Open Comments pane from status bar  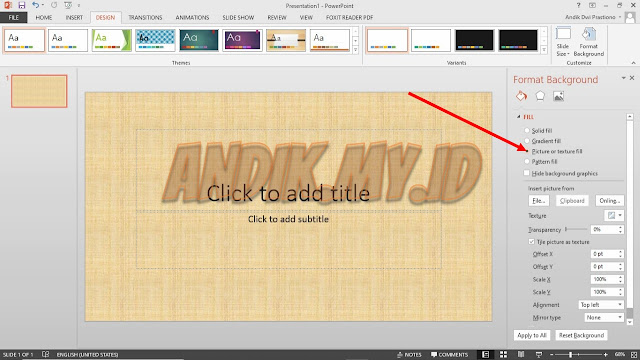(449, 354)
